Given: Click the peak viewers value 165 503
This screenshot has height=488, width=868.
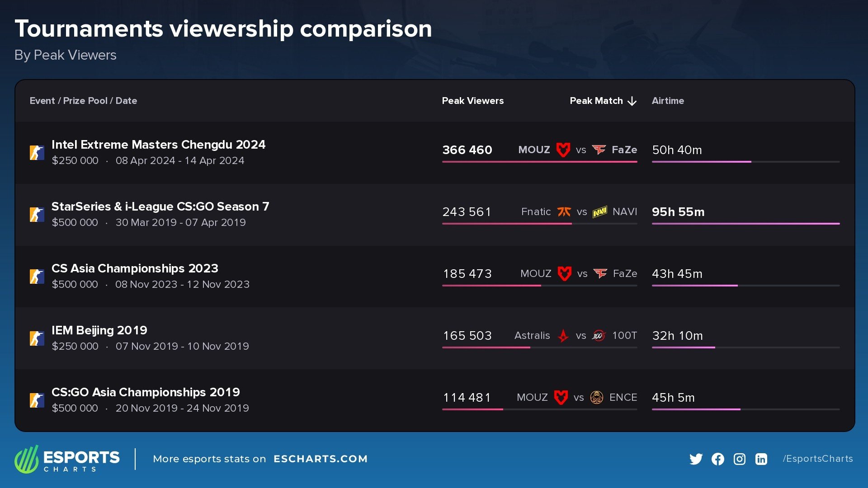Looking at the screenshot, I should coord(467,336).
